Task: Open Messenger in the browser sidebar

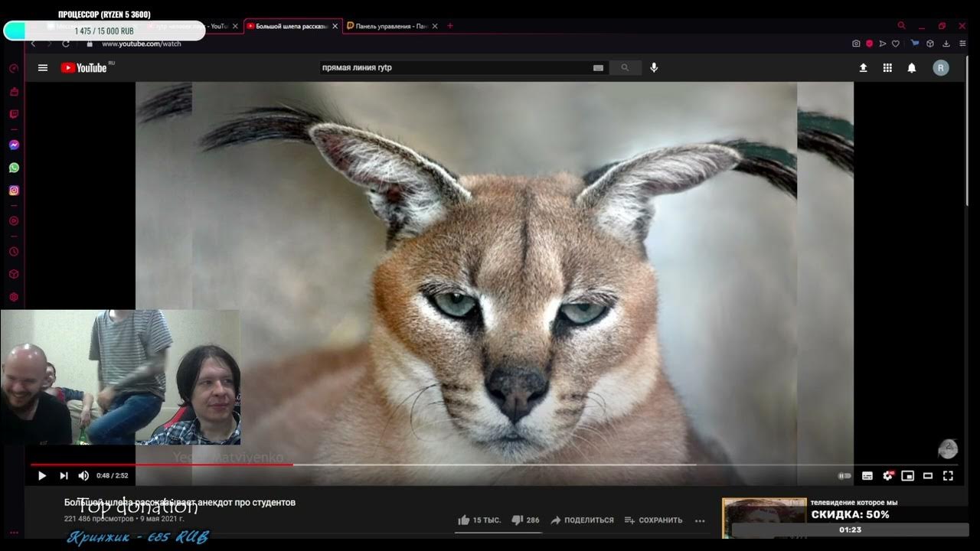Action: click(14, 145)
